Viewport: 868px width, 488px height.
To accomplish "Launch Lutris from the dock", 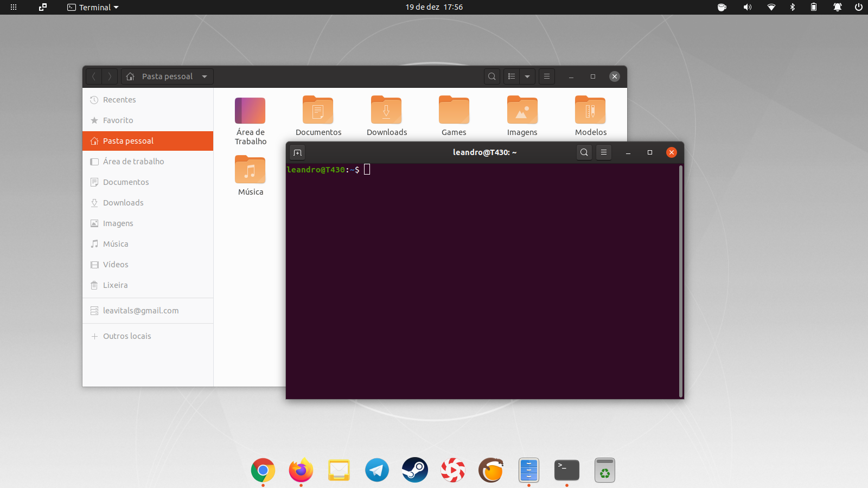I will point(491,470).
